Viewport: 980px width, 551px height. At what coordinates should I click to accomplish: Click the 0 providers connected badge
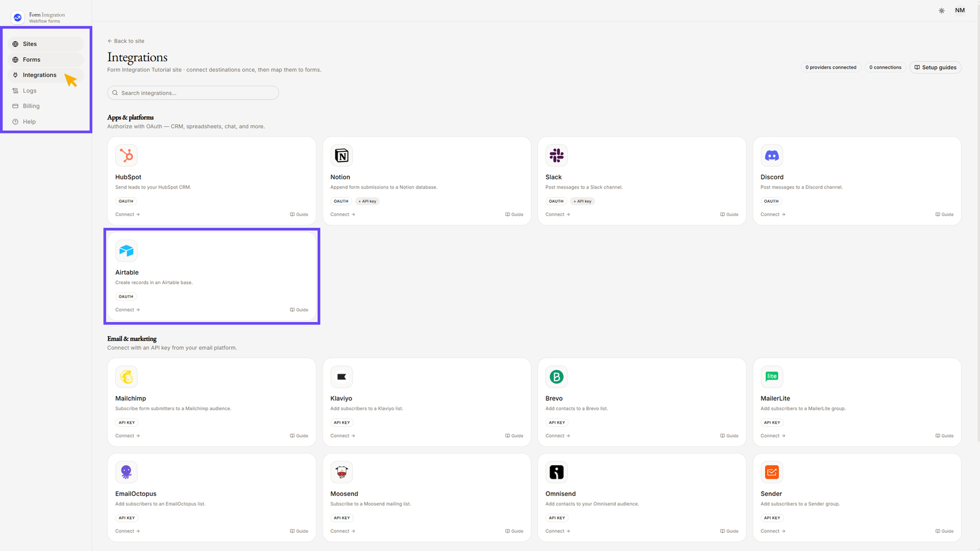(x=831, y=67)
